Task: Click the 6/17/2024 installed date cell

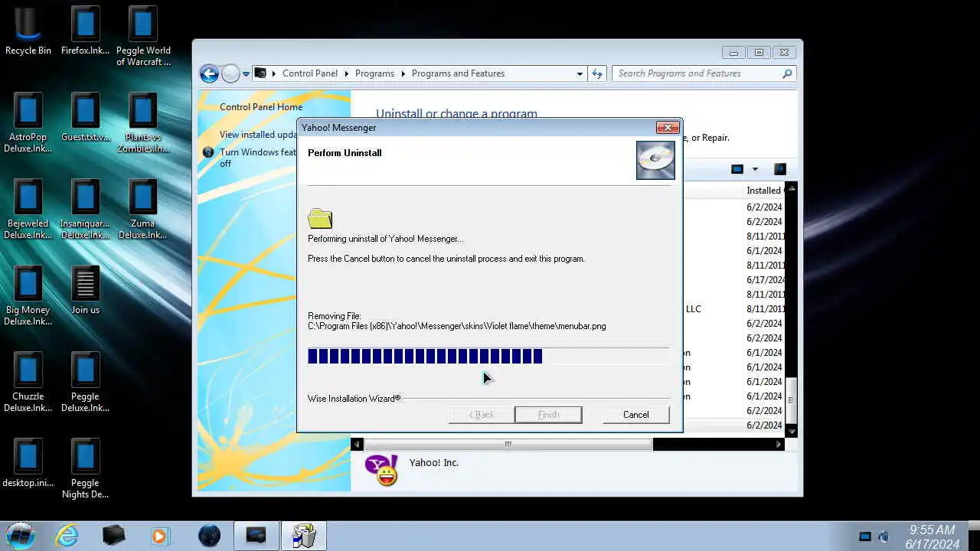Action: 764,280
